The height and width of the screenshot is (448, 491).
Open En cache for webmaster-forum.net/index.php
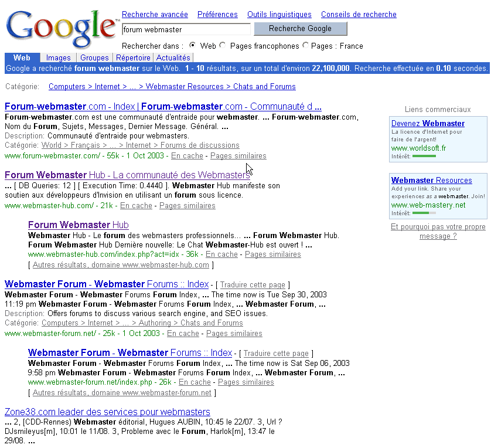[195, 382]
